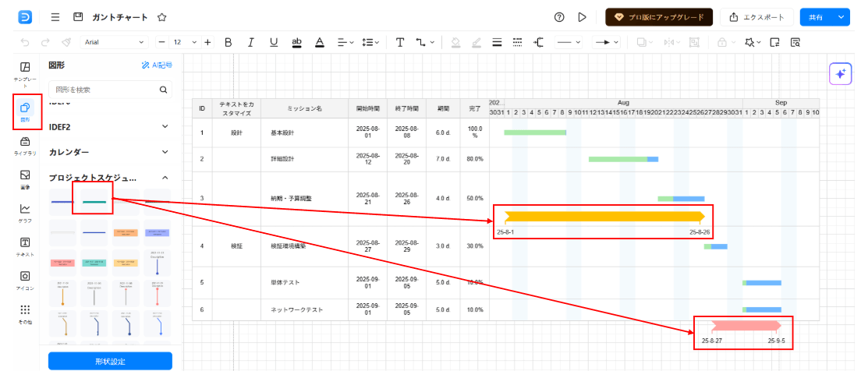Select the Text tool in toolbar
Image resolution: width=868 pixels, height=378 pixels.
pos(399,42)
